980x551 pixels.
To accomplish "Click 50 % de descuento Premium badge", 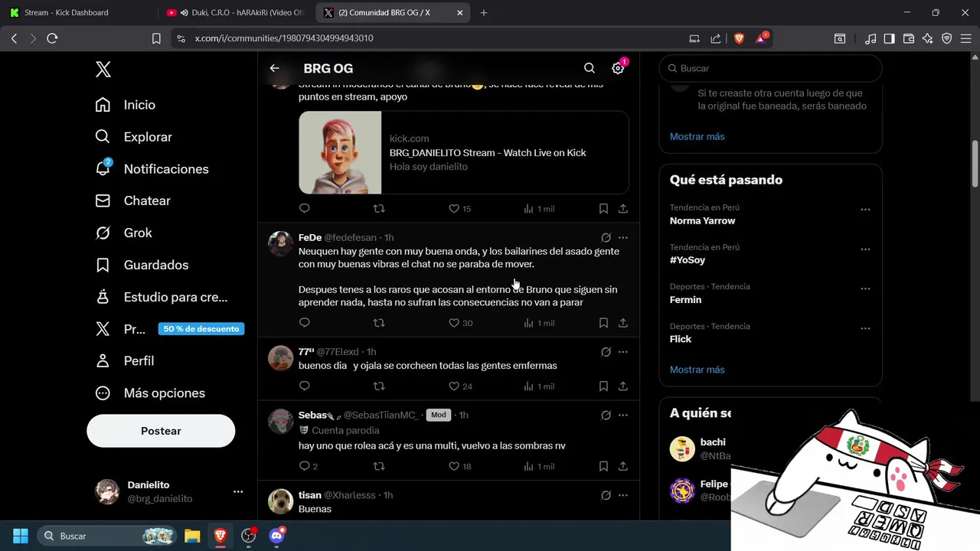I will click(x=201, y=329).
